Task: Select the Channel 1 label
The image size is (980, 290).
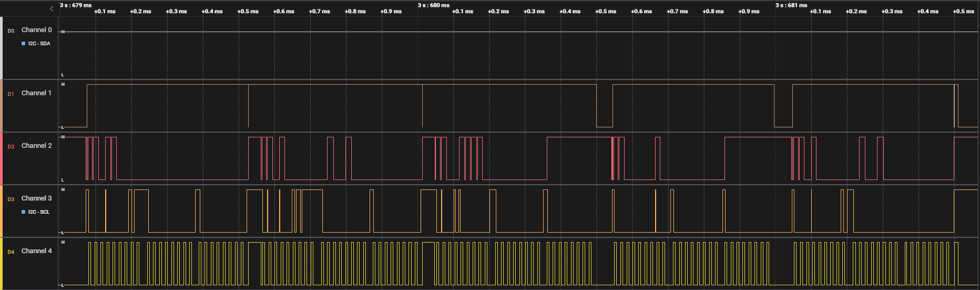Action: [36, 93]
